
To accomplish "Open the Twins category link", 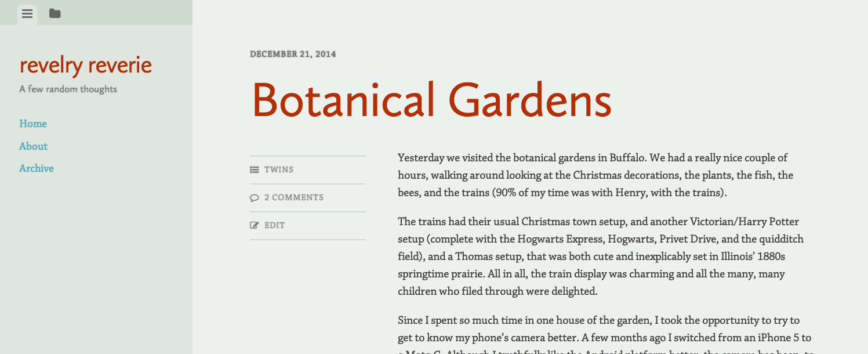I will pyautogui.click(x=279, y=169).
